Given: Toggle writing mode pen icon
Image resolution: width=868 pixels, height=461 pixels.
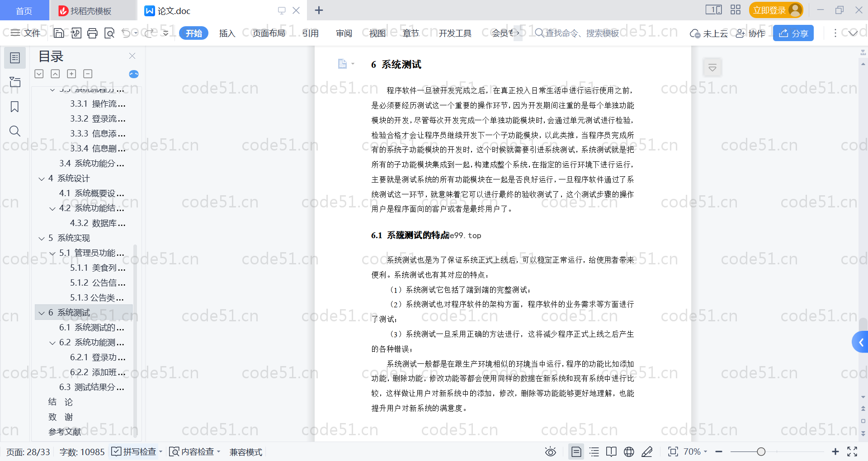Looking at the screenshot, I should [647, 452].
